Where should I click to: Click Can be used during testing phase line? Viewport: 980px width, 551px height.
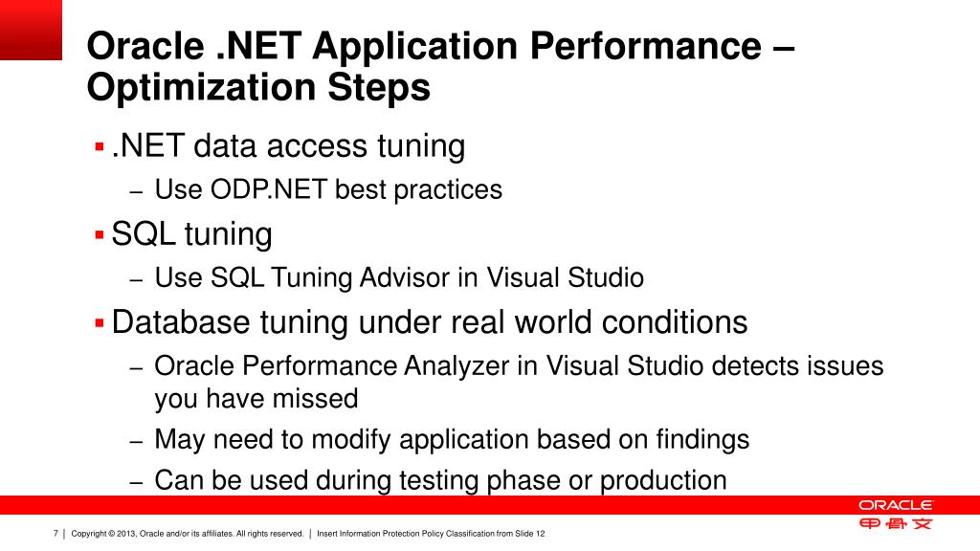click(440, 480)
